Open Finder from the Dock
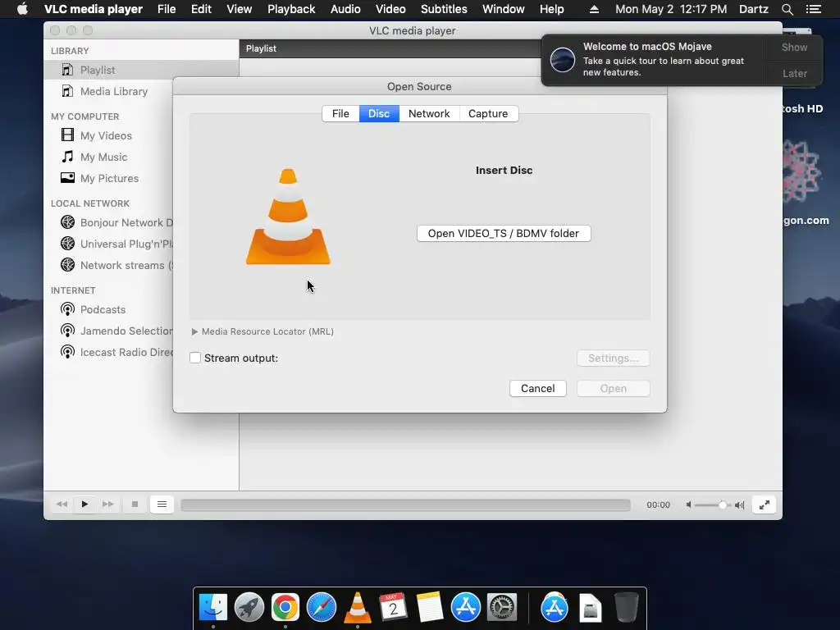Viewport: 840px width, 630px height. (213, 608)
